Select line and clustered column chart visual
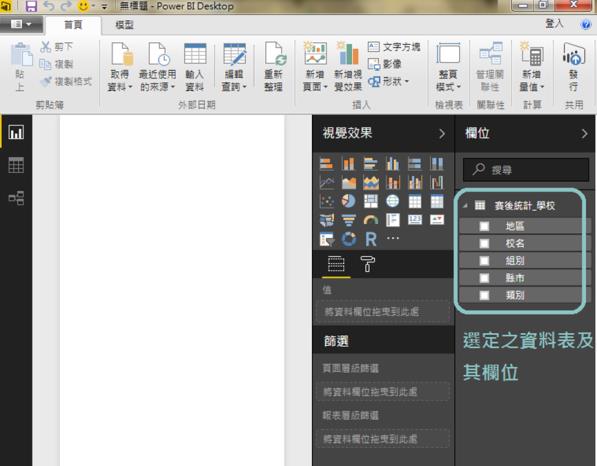 (415, 183)
